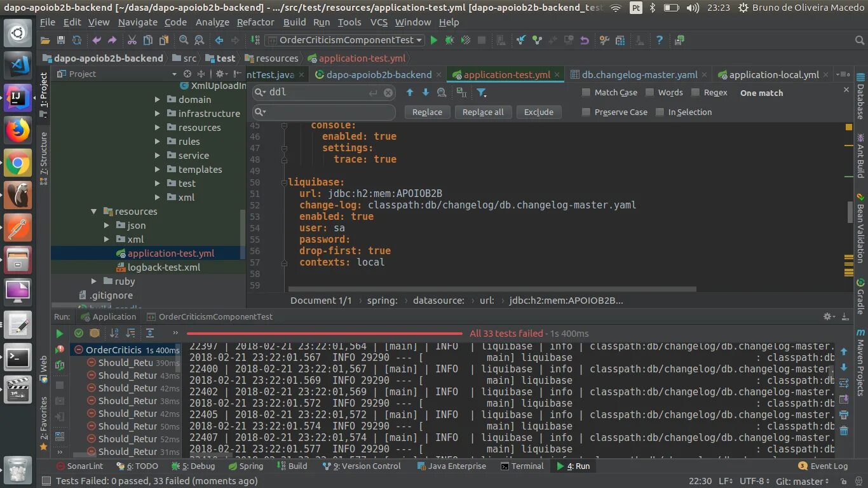868x488 pixels.
Task: Toggle the show ignored tests icon
Action: point(95,333)
